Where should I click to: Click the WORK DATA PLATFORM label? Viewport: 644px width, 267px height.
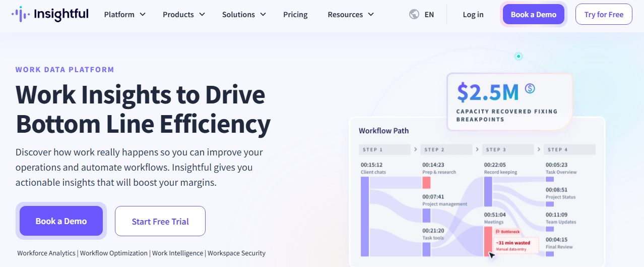[65, 70]
